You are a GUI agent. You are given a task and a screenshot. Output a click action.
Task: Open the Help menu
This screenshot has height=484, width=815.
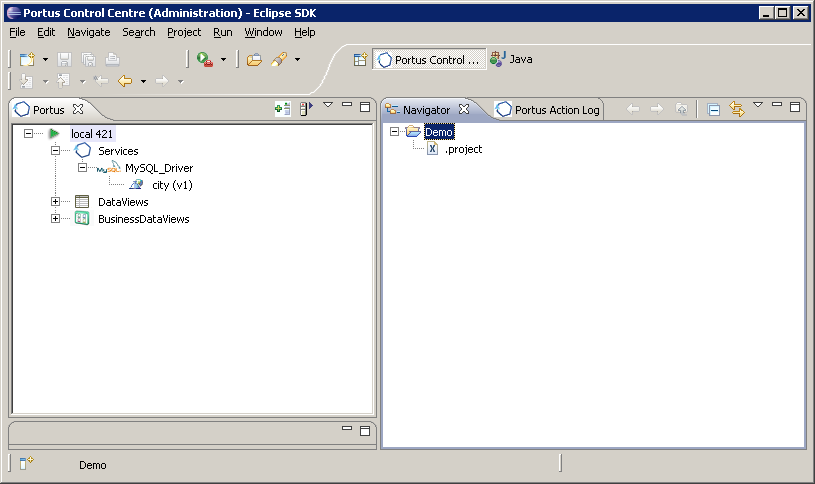coord(305,32)
